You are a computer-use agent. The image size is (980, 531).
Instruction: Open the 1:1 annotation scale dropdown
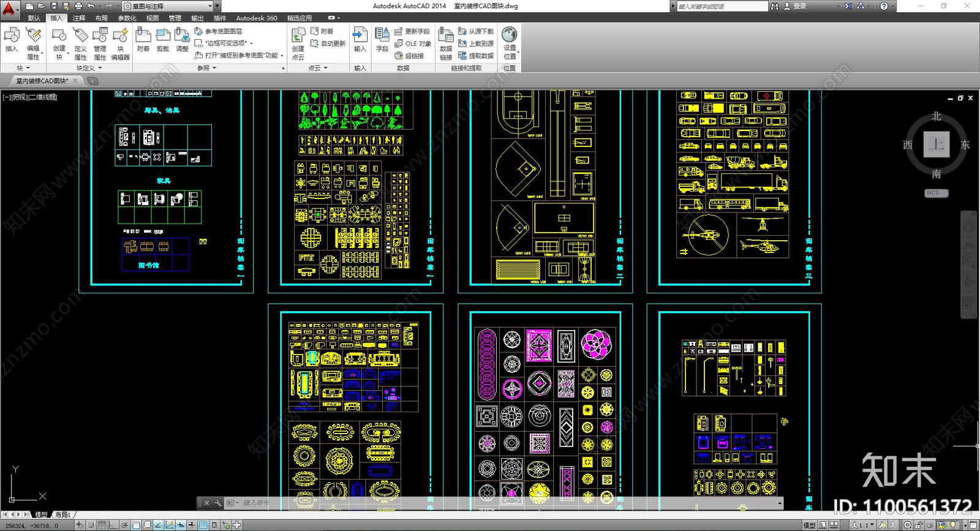pos(862,525)
